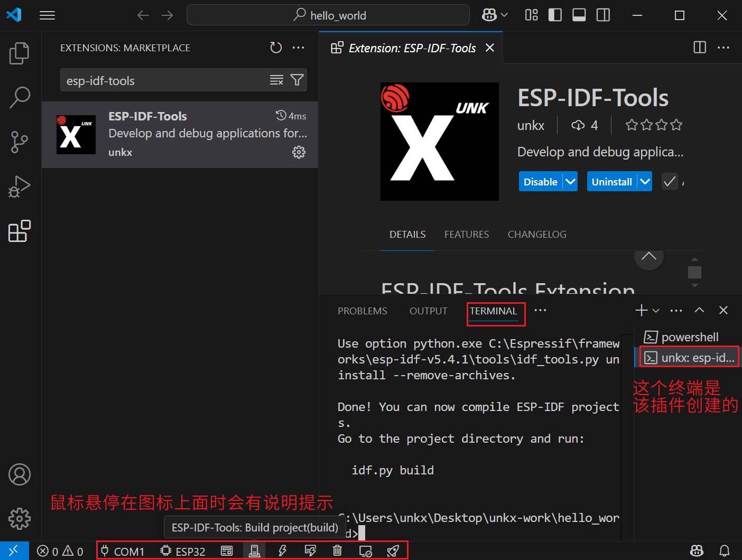Image resolution: width=742 pixels, height=560 pixels.
Task: Open the Monitor device status icon
Action: click(x=365, y=551)
